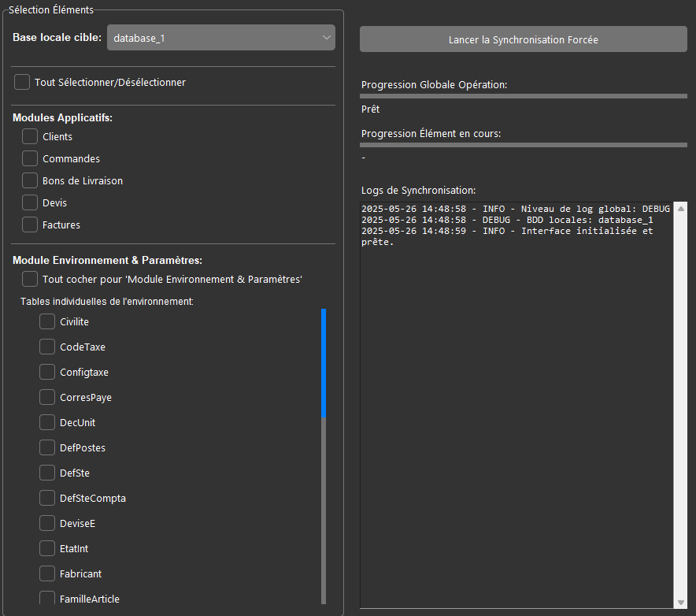Enable the Commandes module checkbox
The width and height of the screenshot is (696, 616).
30,158
